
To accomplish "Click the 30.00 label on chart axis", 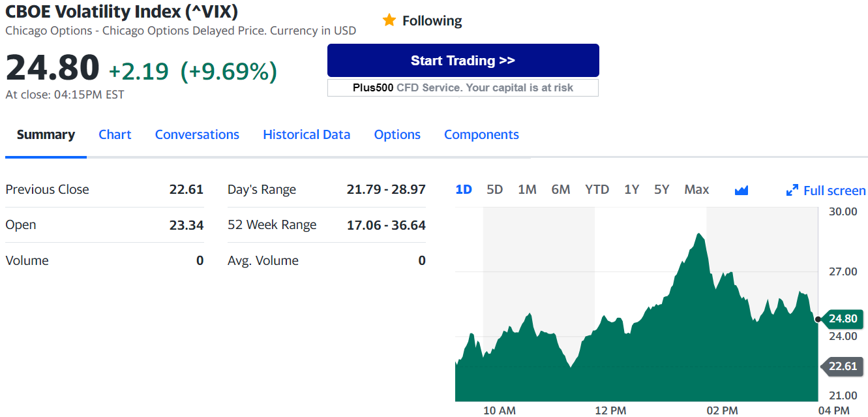I will (843, 211).
